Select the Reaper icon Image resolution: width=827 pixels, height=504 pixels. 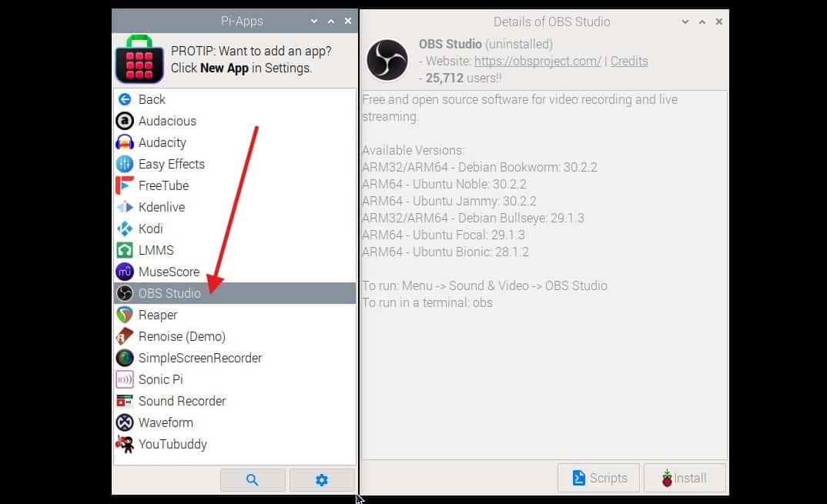click(x=125, y=315)
